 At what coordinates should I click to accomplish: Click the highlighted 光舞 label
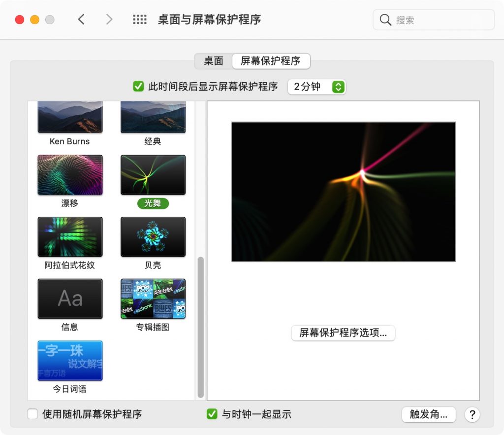(153, 203)
